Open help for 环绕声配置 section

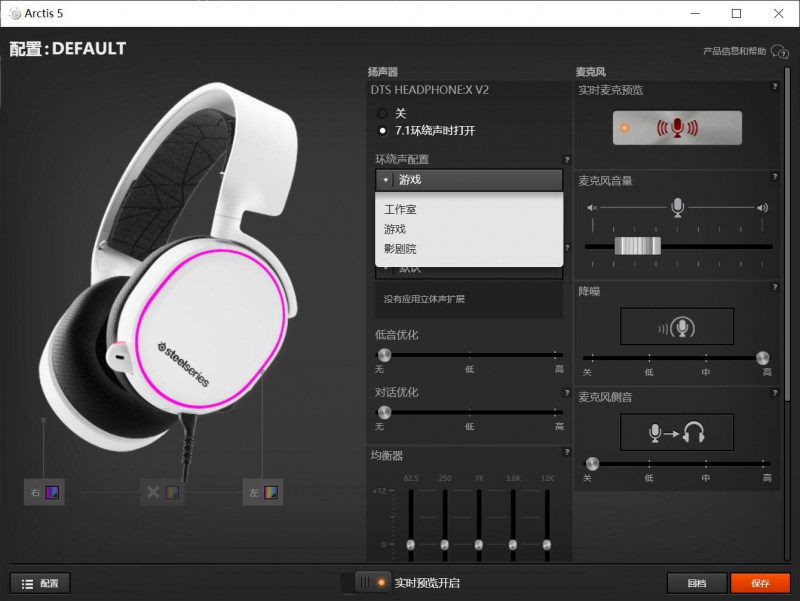click(x=566, y=160)
